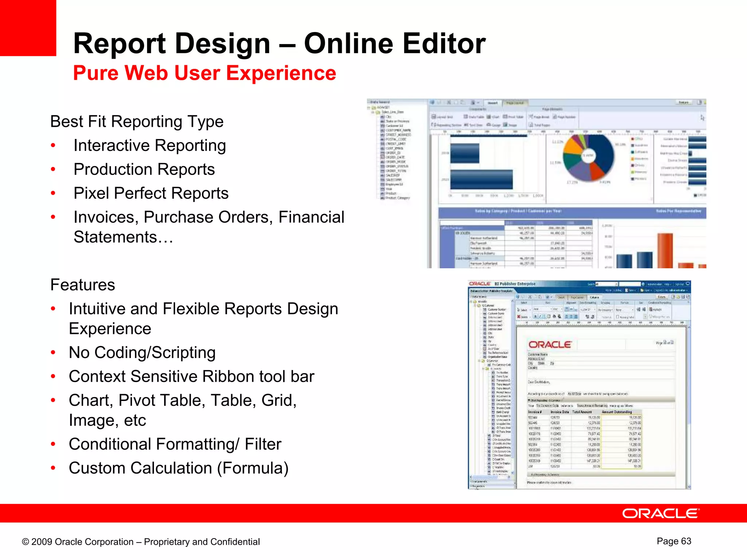Collapse the ROWSET tree node
This screenshot has width=747, height=560.
coord(369,108)
